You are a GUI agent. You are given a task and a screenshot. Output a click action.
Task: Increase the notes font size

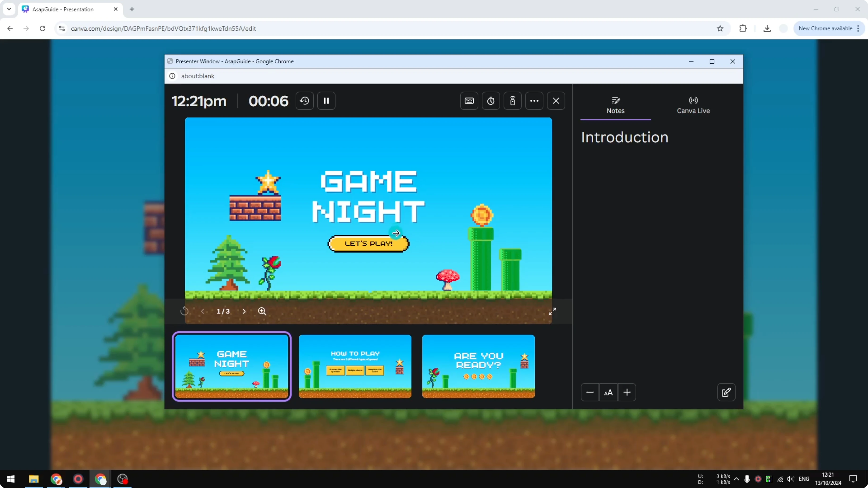pos(627,392)
